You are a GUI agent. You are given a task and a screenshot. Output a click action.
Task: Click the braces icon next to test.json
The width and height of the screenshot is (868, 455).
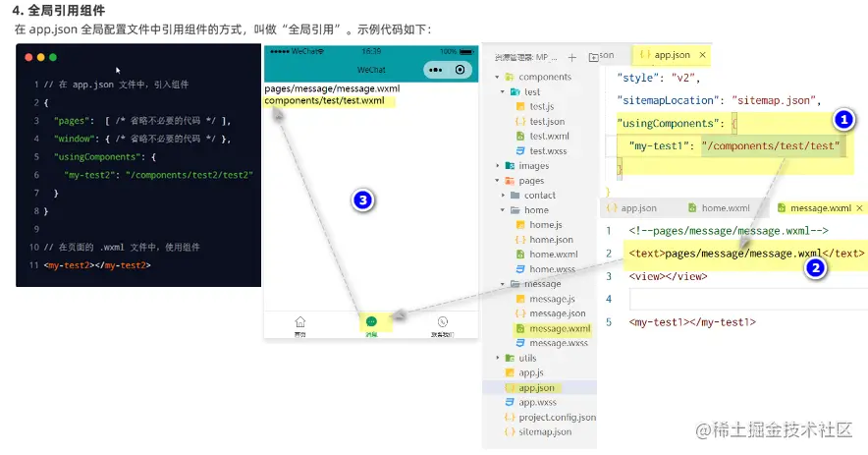click(x=520, y=122)
